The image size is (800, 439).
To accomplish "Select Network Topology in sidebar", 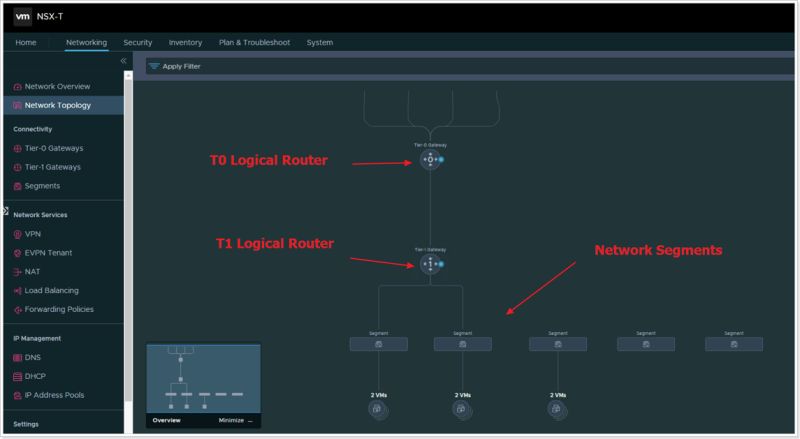I will click(x=58, y=105).
